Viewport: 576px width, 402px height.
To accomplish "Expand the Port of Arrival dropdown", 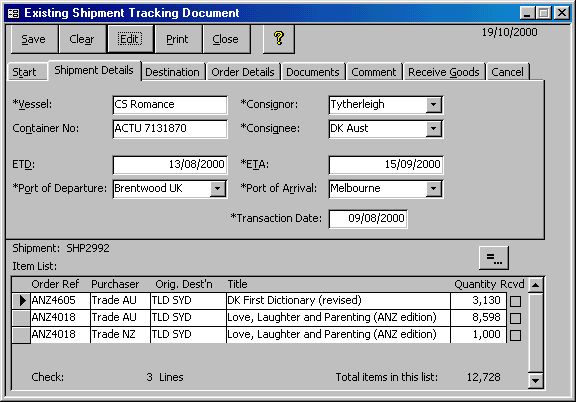I will pyautogui.click(x=434, y=189).
